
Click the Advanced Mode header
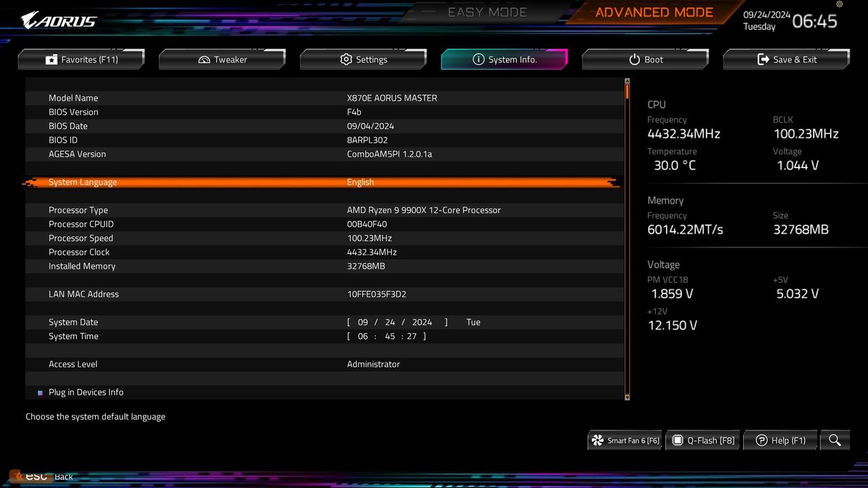654,12
